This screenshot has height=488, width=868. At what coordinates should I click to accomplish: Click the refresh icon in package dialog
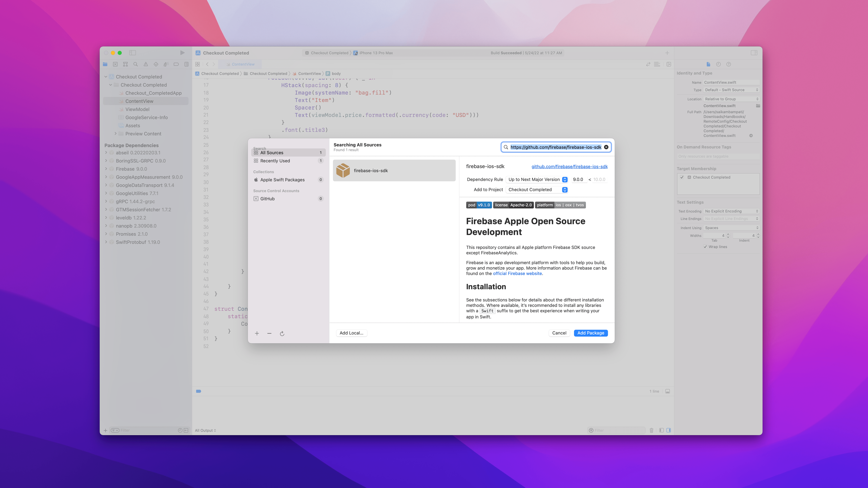click(x=282, y=334)
